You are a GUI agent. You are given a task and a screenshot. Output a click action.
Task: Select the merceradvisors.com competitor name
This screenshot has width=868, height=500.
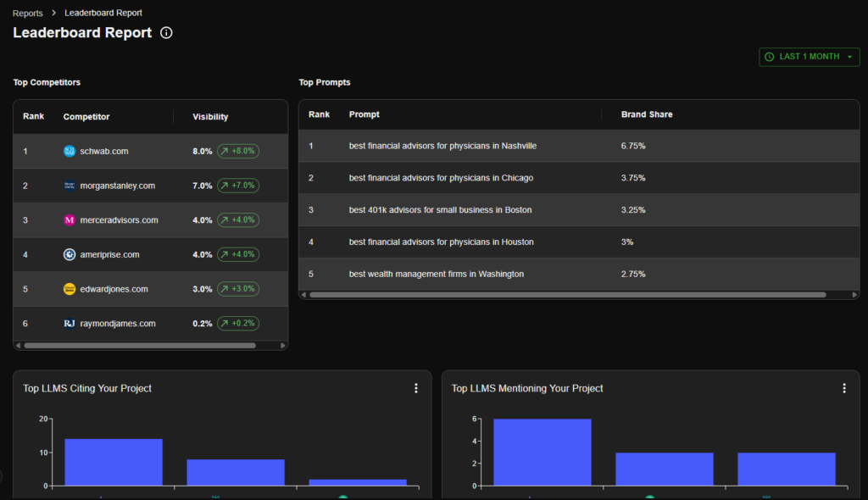point(119,219)
